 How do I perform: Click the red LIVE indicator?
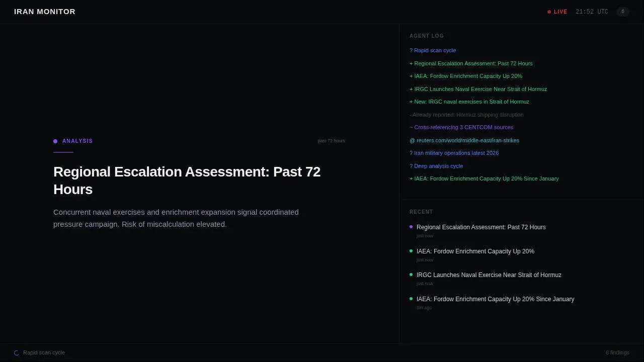(x=557, y=12)
